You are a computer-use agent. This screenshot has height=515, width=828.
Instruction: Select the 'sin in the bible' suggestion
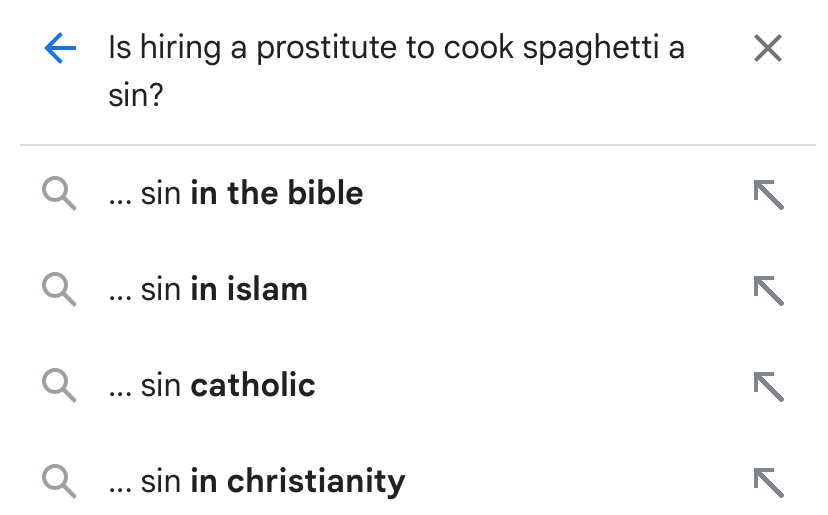pos(414,193)
